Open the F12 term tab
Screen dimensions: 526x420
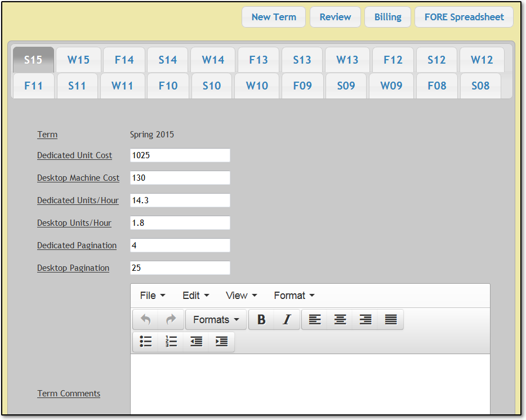[x=393, y=60]
